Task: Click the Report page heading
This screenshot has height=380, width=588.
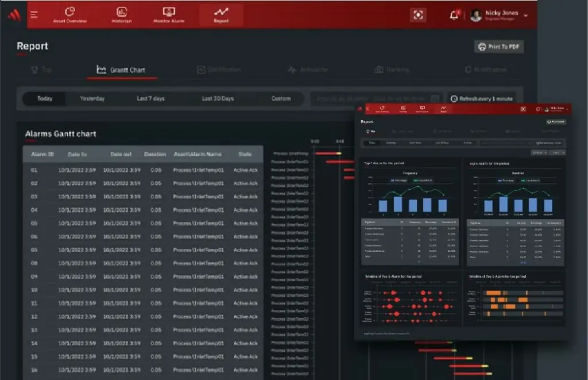Action: click(x=33, y=46)
